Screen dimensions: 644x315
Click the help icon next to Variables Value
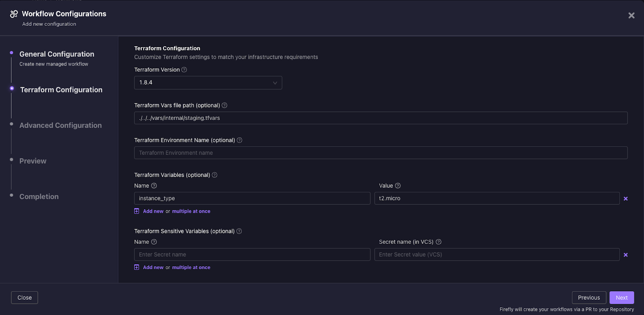(x=398, y=185)
